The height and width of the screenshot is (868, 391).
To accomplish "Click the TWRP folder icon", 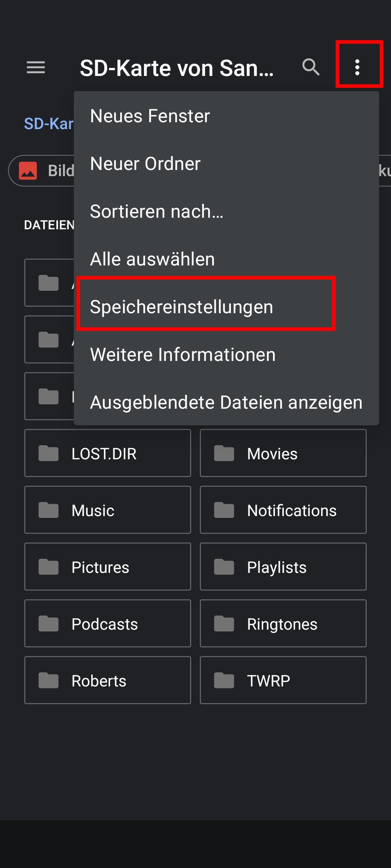I will 224,680.
